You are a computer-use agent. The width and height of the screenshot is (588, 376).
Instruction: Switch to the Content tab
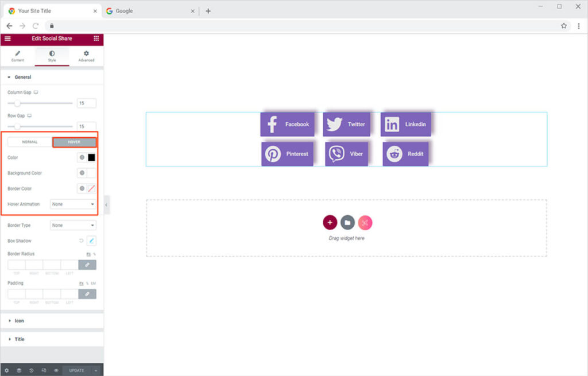(17, 56)
